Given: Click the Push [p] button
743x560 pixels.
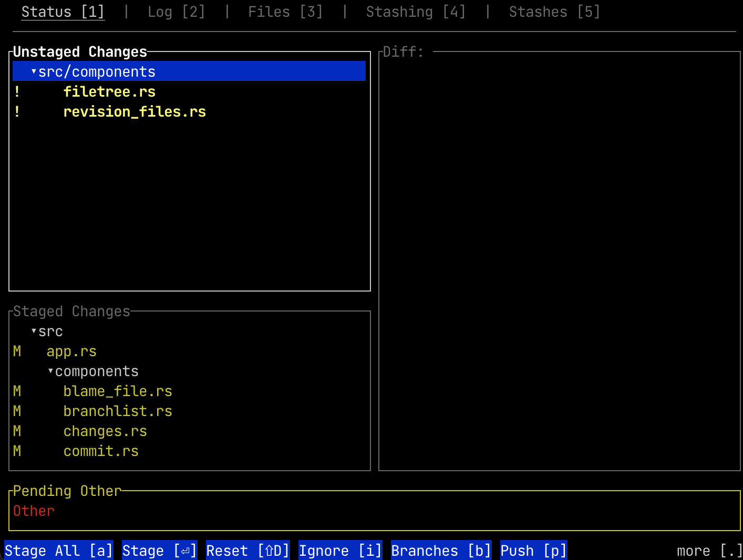Looking at the screenshot, I should coord(533,550).
